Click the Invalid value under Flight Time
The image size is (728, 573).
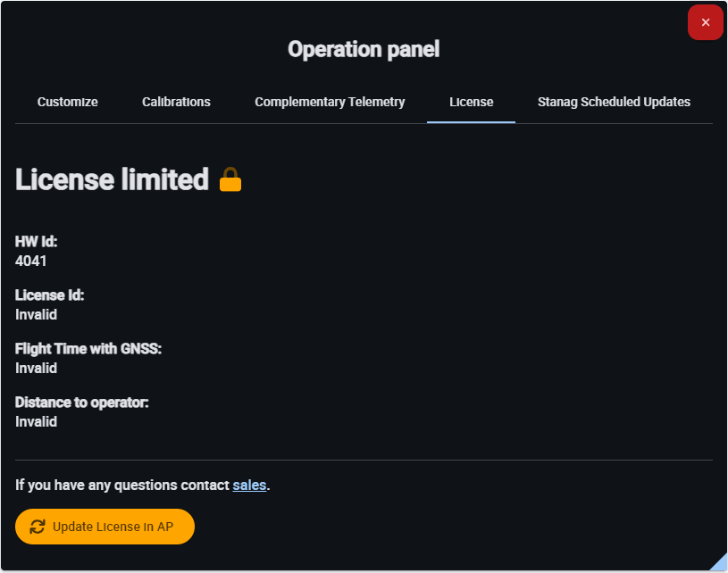click(36, 369)
